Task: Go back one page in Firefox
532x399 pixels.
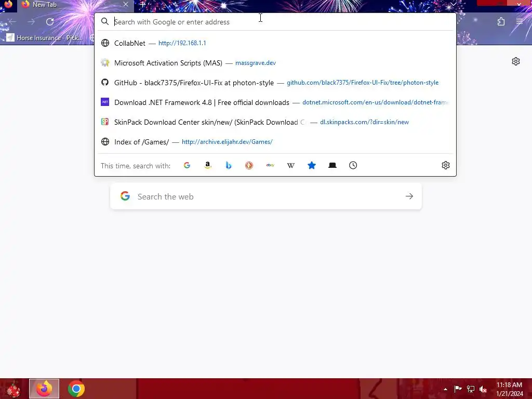Action: click(x=12, y=22)
